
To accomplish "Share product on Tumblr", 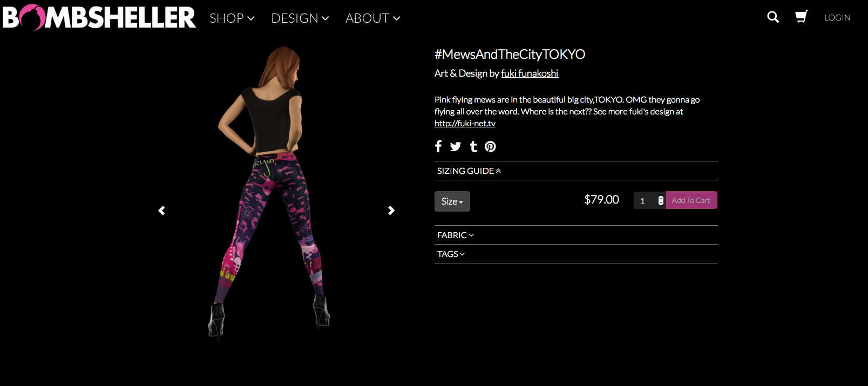I will [473, 146].
